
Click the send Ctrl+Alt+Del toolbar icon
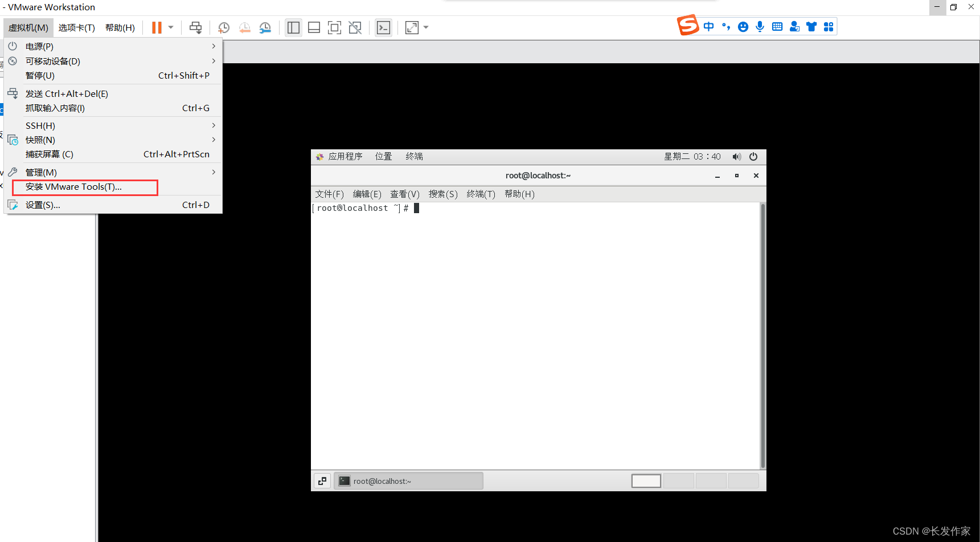point(195,27)
